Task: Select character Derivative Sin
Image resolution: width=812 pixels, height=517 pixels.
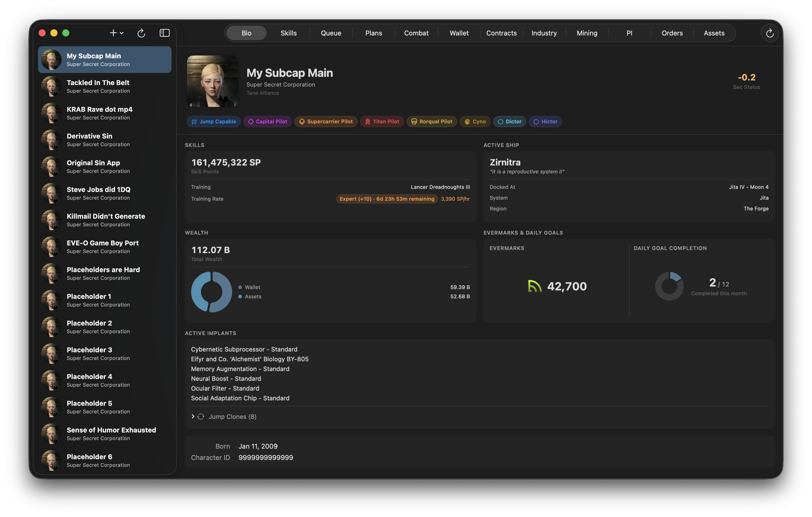Action: point(105,140)
